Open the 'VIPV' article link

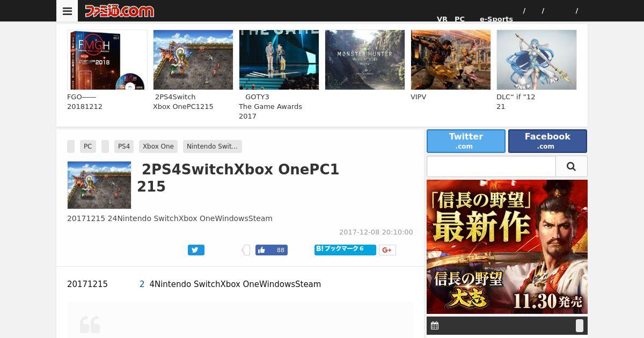tap(419, 97)
